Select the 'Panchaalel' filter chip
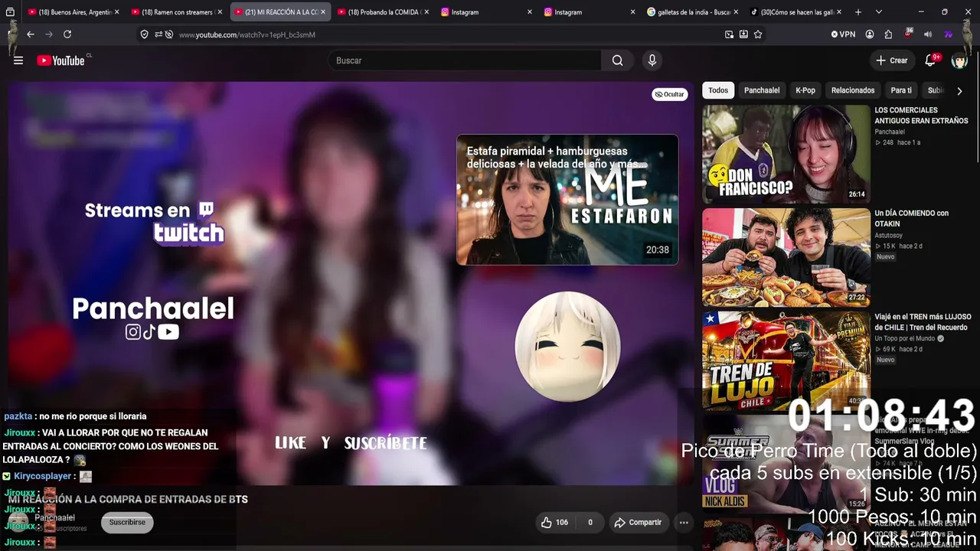The height and width of the screenshot is (551, 980). pyautogui.click(x=762, y=90)
